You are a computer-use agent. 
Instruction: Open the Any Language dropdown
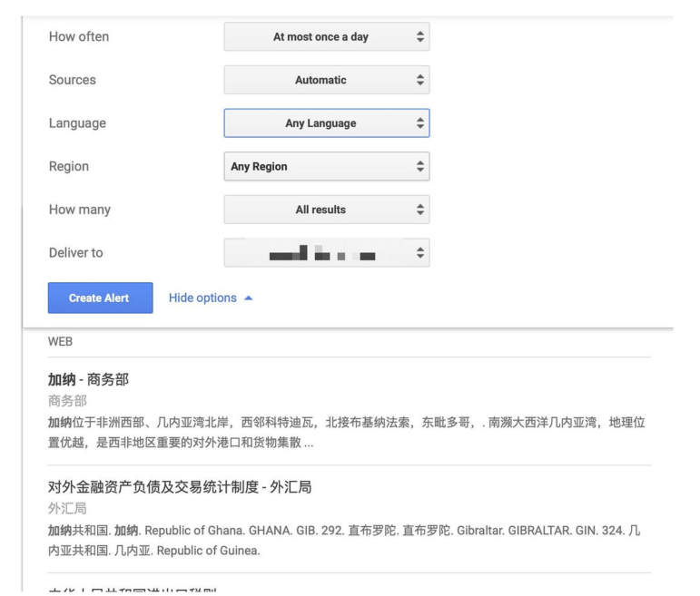click(326, 123)
